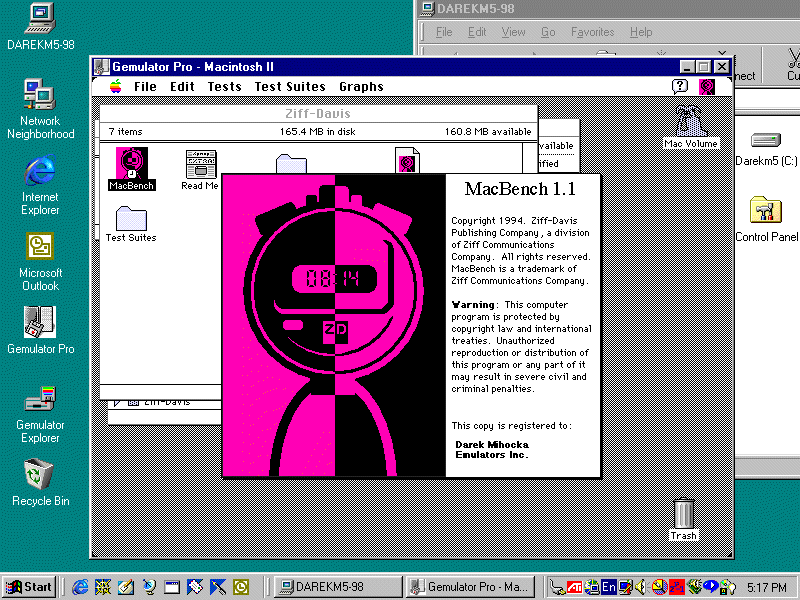Click the Show Desktop quick launch icon
The width and height of the screenshot is (800, 600).
pyautogui.click(x=126, y=587)
